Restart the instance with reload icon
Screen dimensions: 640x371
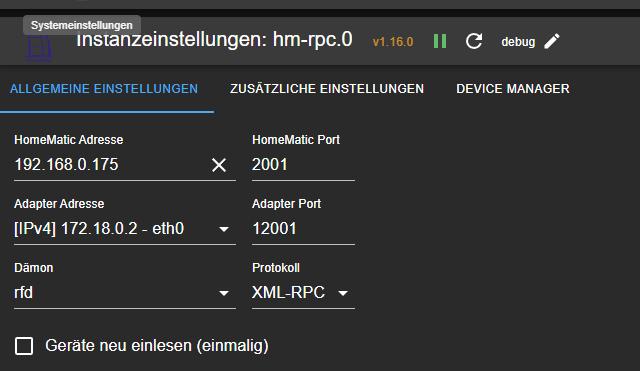pos(474,41)
